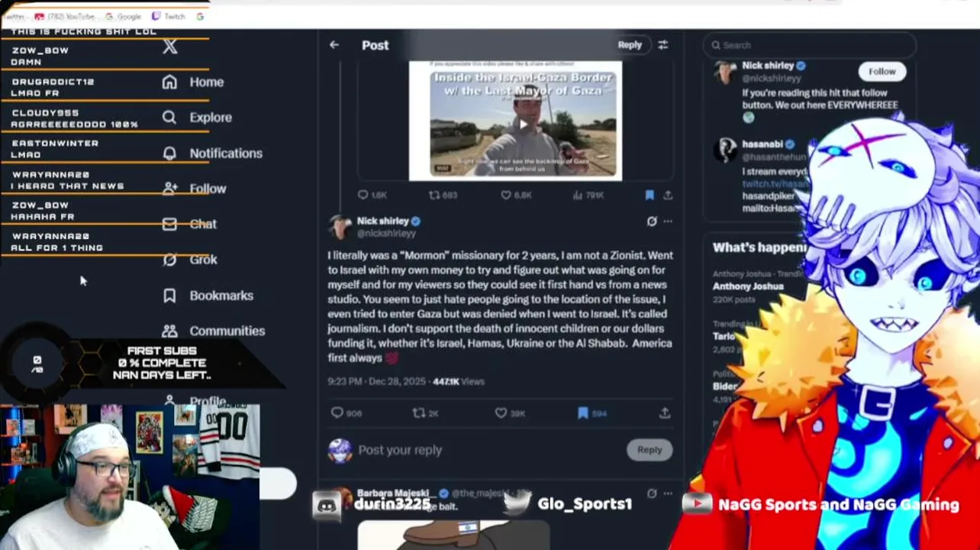Open Notifications in the sidebar

(212, 153)
